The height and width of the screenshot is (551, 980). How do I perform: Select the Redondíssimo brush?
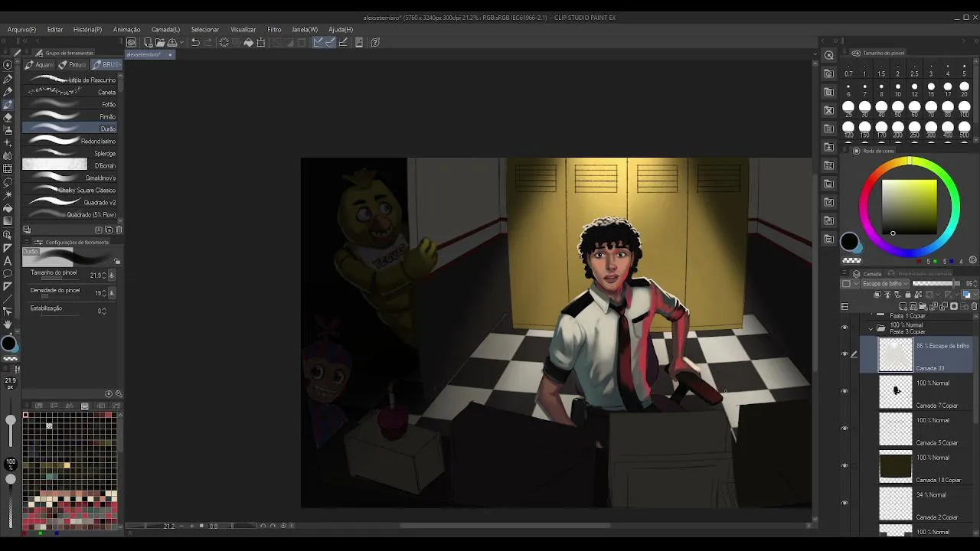(70, 141)
